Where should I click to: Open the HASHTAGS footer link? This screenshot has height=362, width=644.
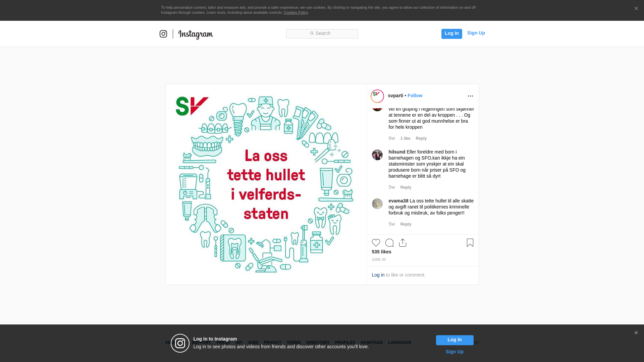(372, 343)
